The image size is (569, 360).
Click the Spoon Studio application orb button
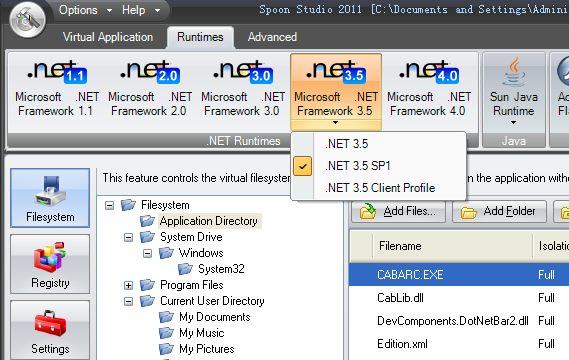pos(28,20)
